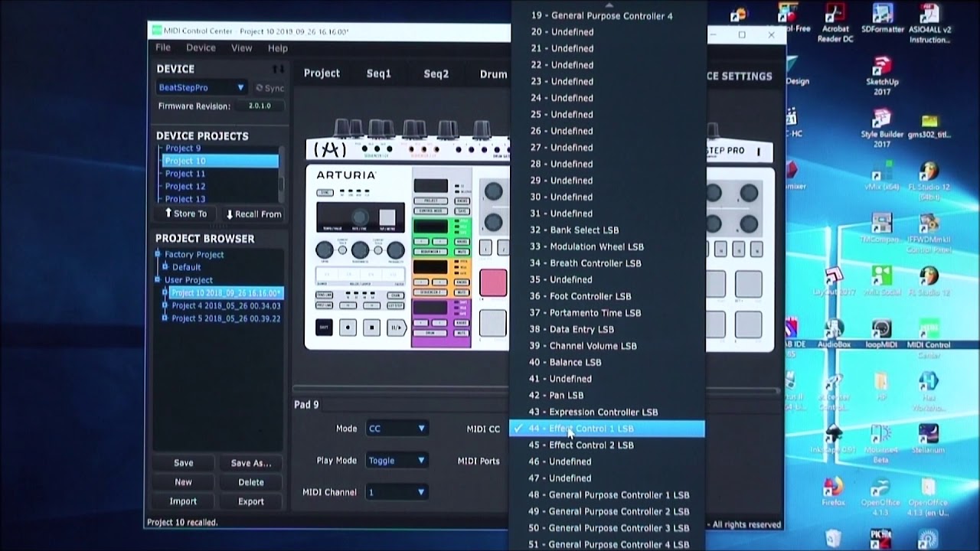The width and height of the screenshot is (980, 551).
Task: Open Style Builder 2017 desktop icon
Action: click(x=882, y=129)
